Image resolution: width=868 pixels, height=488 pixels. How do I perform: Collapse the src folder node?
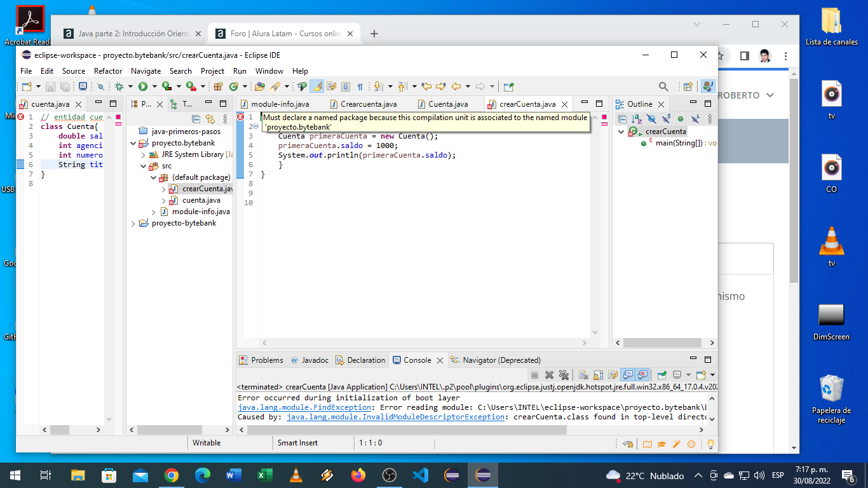click(143, 166)
